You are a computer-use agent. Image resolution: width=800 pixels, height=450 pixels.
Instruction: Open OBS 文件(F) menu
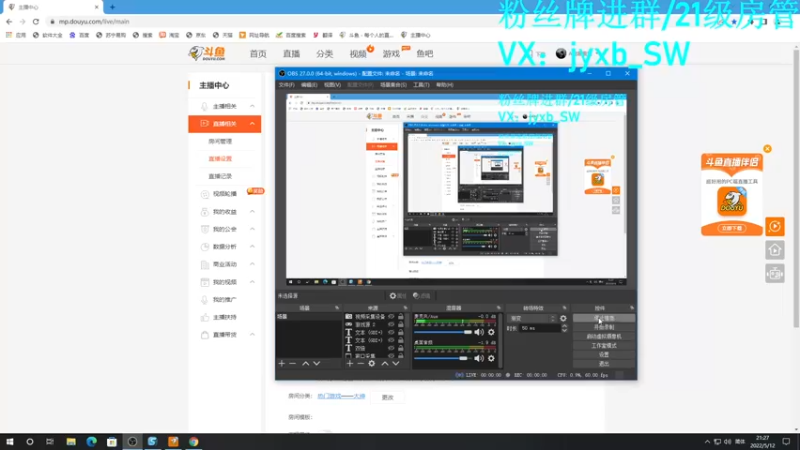(286, 85)
